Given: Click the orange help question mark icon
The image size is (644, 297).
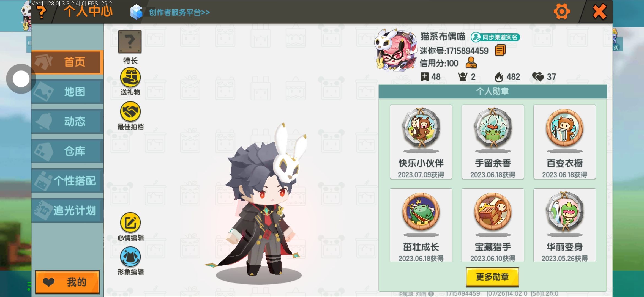Looking at the screenshot, I should 42,12.
